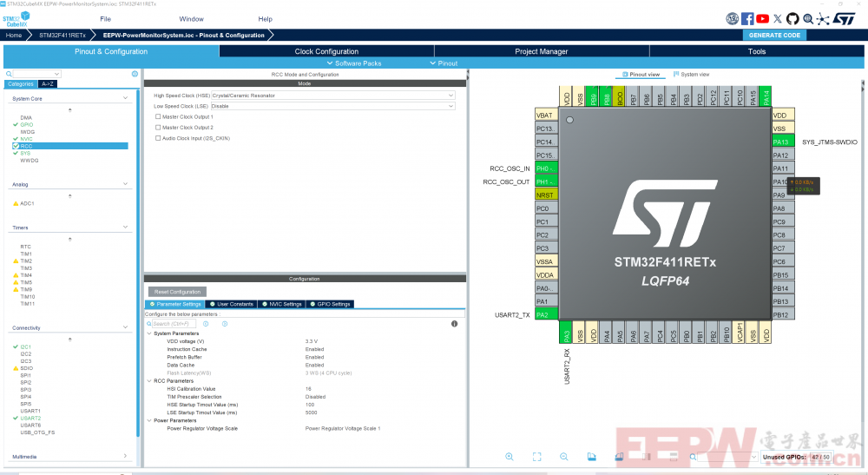Click the pin search field below the chip
Image resolution: width=868 pixels, height=475 pixels.
click(x=727, y=457)
